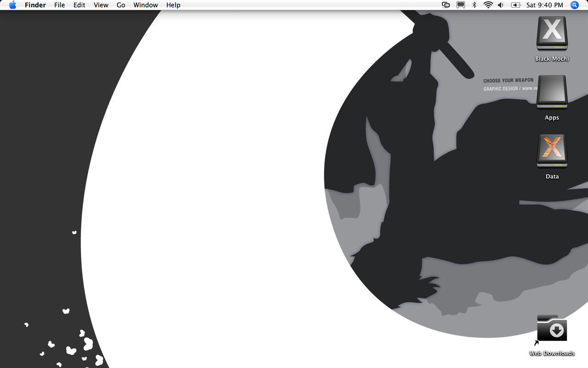This screenshot has width=588, height=368.
Task: Click the battery charging status icon
Action: click(515, 5)
